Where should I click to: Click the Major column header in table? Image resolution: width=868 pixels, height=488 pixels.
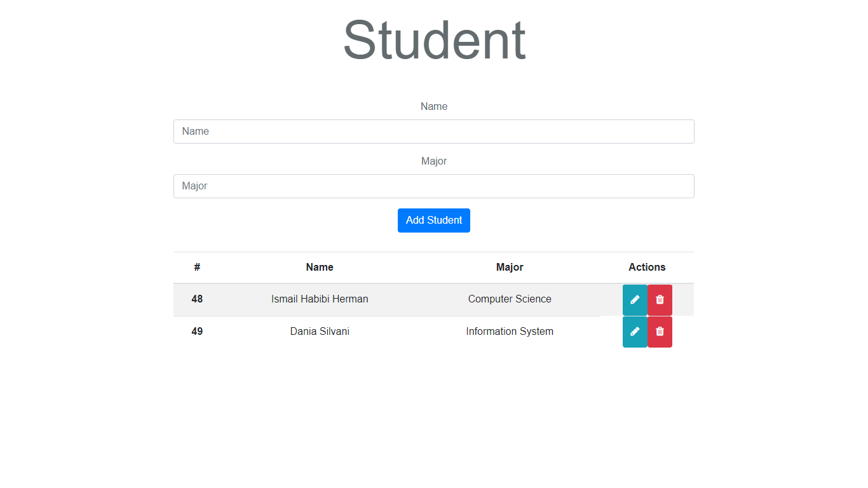click(x=510, y=268)
